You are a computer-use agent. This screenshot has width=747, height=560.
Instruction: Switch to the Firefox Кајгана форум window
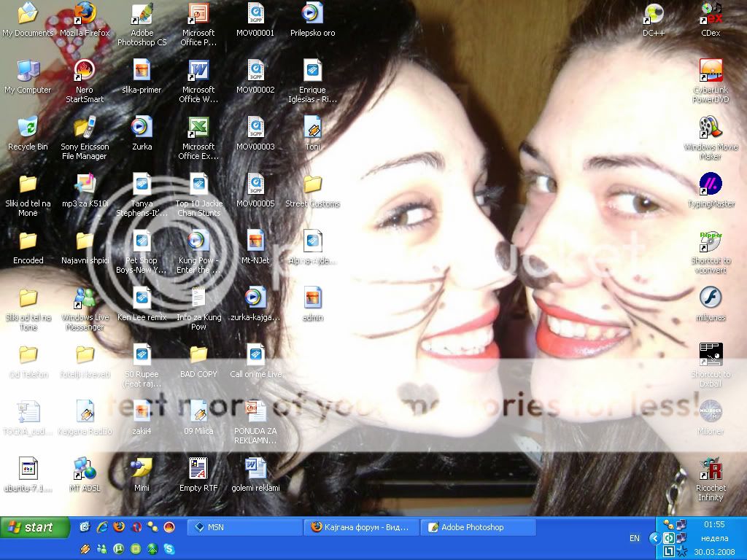coord(363,527)
